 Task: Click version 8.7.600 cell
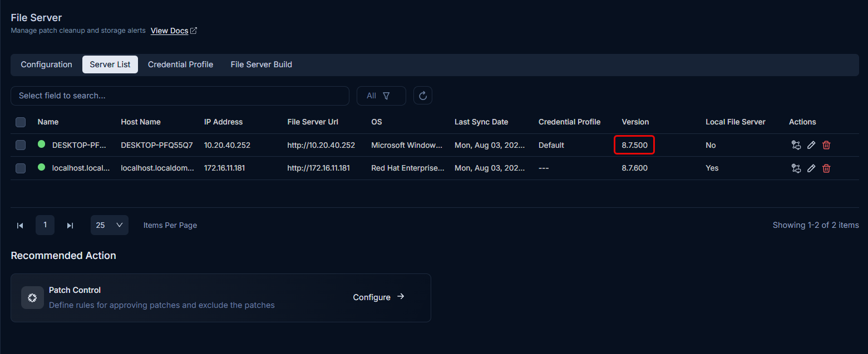(x=634, y=168)
